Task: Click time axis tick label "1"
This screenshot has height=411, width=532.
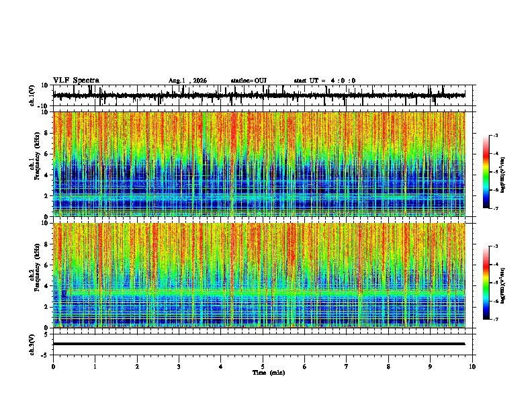Action: [x=95, y=367]
